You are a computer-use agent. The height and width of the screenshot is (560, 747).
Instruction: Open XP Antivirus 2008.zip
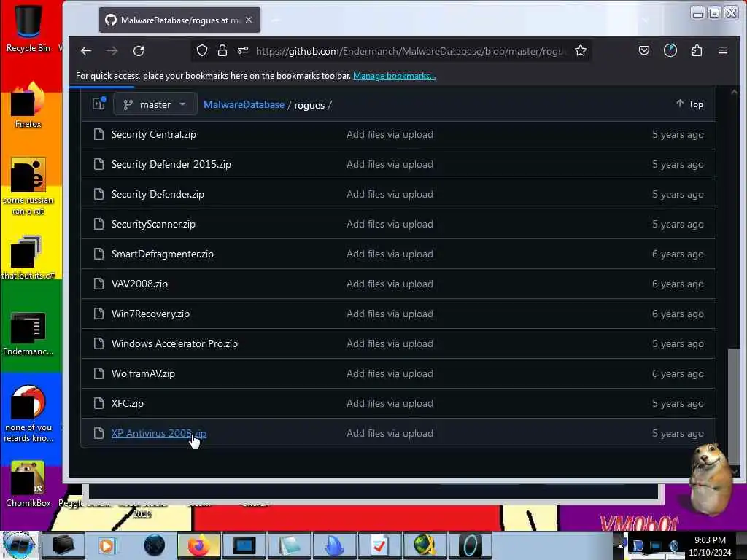[x=158, y=433]
